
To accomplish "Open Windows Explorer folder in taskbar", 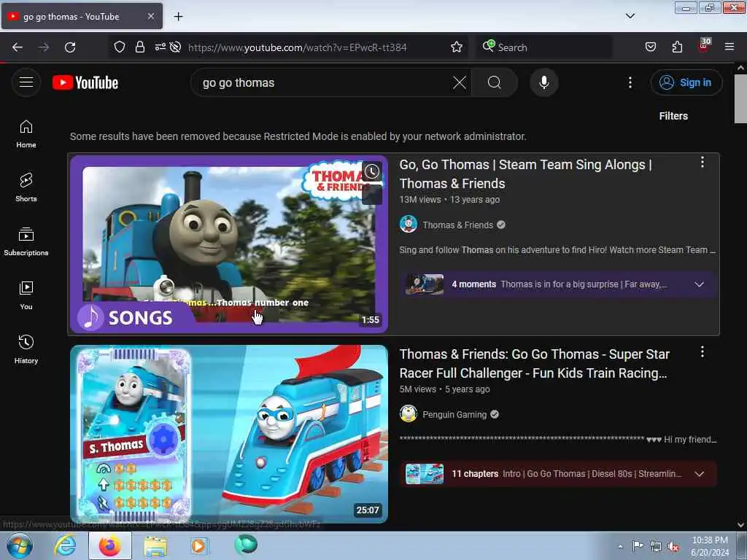I will (x=155, y=545).
